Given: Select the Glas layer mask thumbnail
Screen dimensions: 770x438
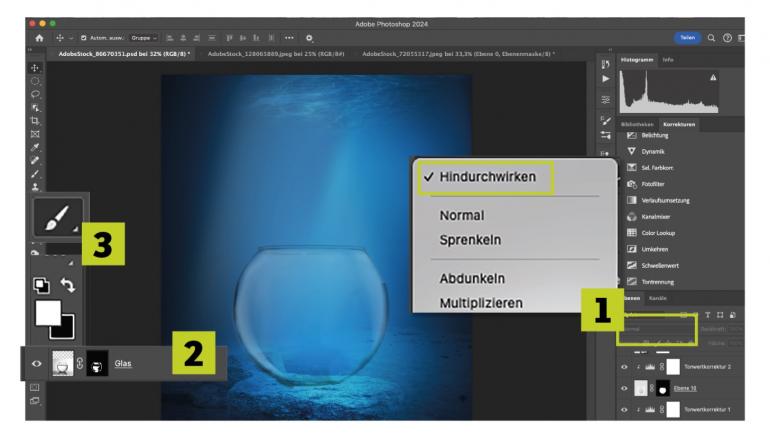Looking at the screenshot, I should pyautogui.click(x=97, y=364).
